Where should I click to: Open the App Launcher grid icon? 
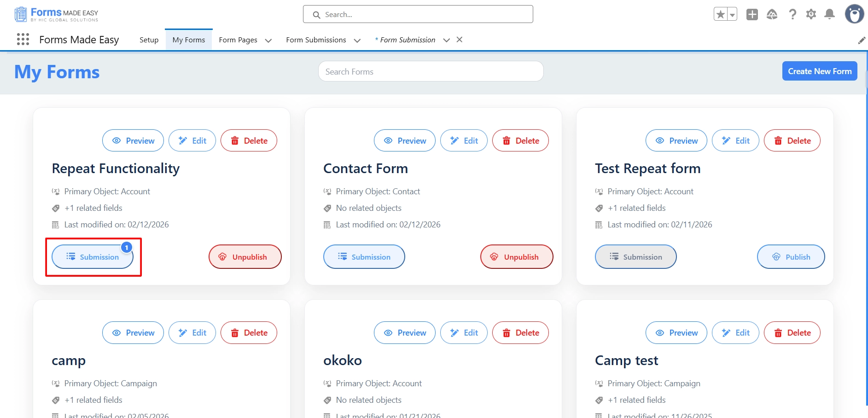pos(23,40)
